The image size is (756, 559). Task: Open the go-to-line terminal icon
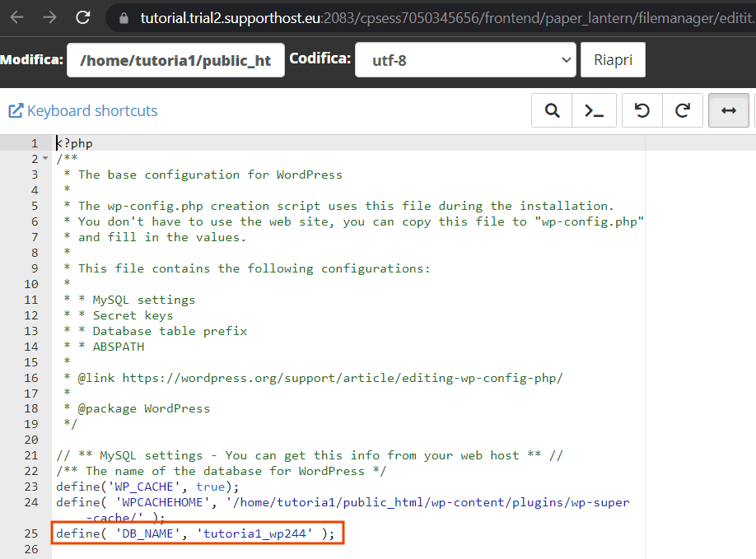(x=594, y=110)
